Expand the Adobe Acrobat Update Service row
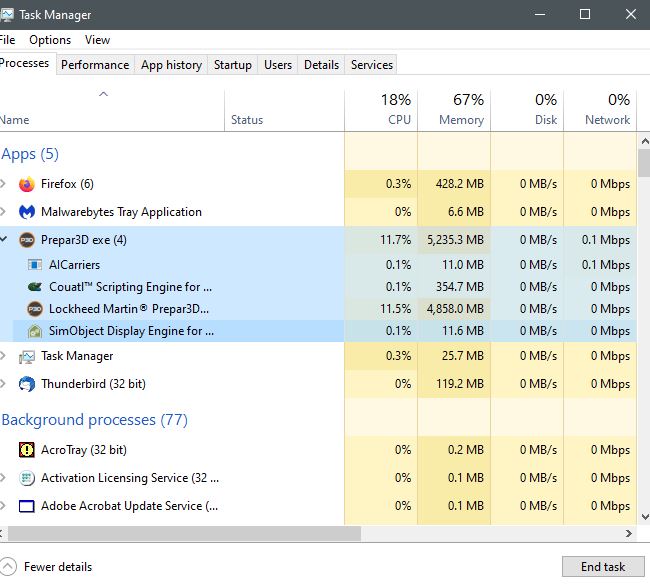Screen dimensions: 650x587 (x=3, y=506)
